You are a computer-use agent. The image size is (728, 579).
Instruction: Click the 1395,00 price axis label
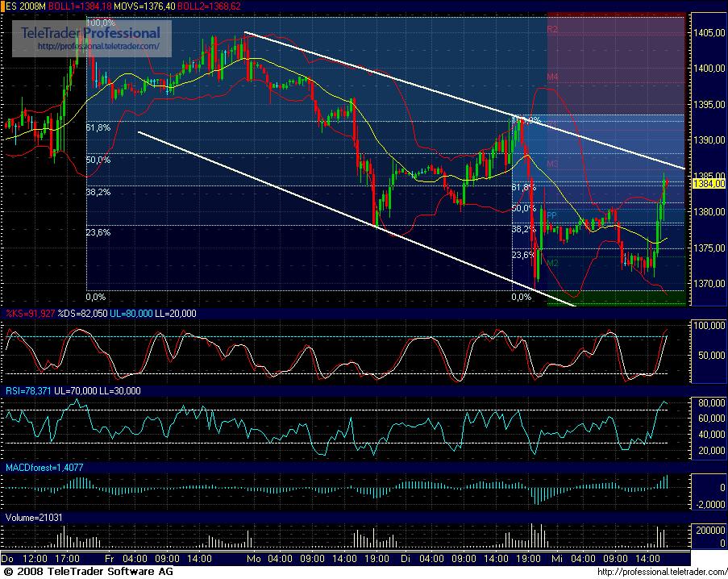709,105
